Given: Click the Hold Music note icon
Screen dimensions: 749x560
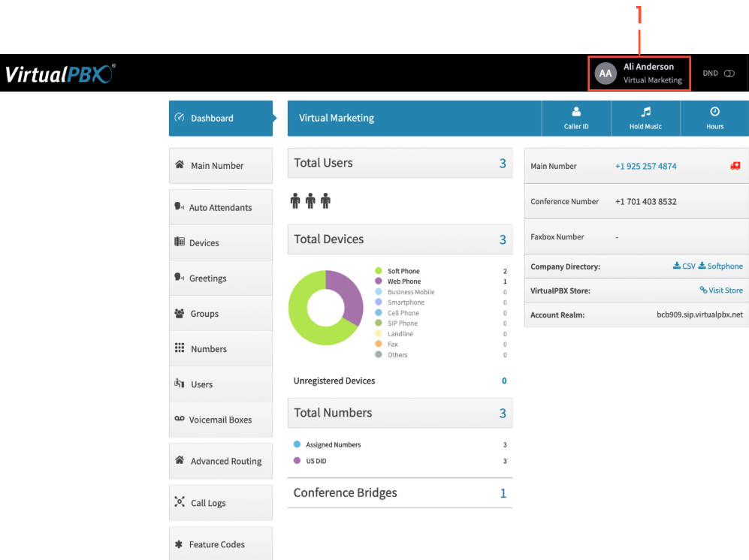Looking at the screenshot, I should click(x=646, y=112).
